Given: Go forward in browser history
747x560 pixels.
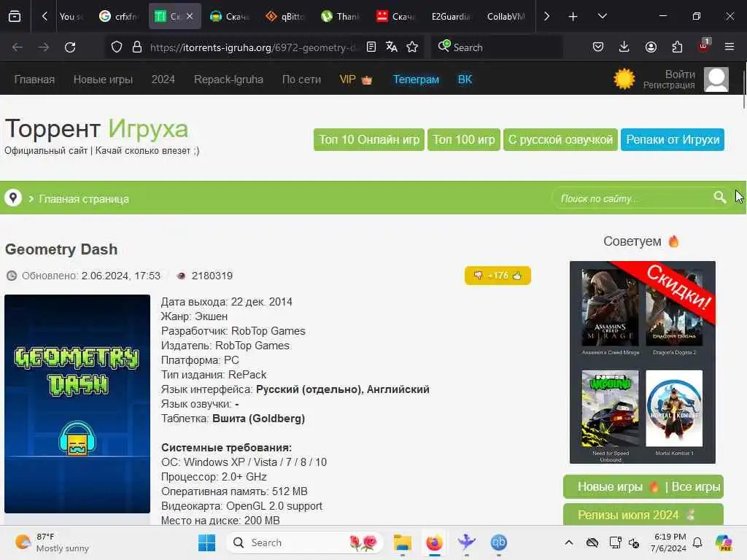Looking at the screenshot, I should [x=44, y=47].
